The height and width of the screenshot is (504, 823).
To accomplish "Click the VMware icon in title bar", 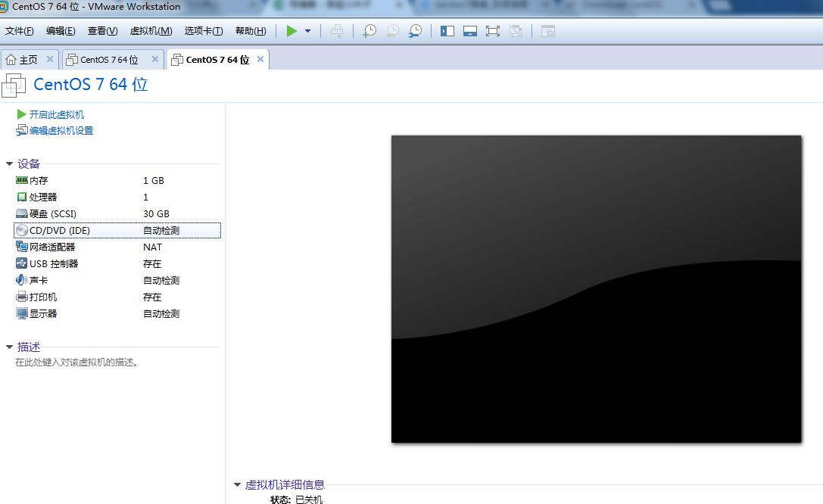I will pos(4,7).
